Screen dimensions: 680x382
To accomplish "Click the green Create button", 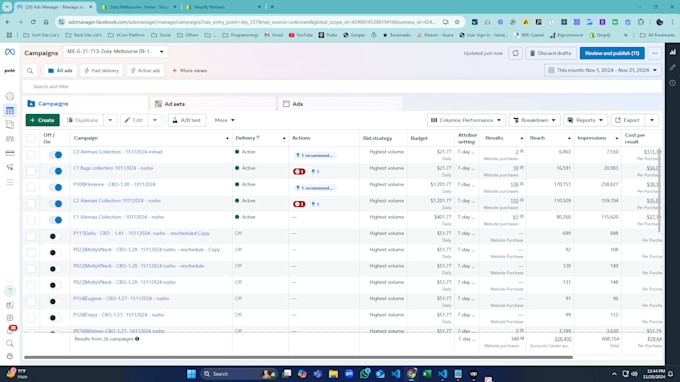I will (x=42, y=120).
